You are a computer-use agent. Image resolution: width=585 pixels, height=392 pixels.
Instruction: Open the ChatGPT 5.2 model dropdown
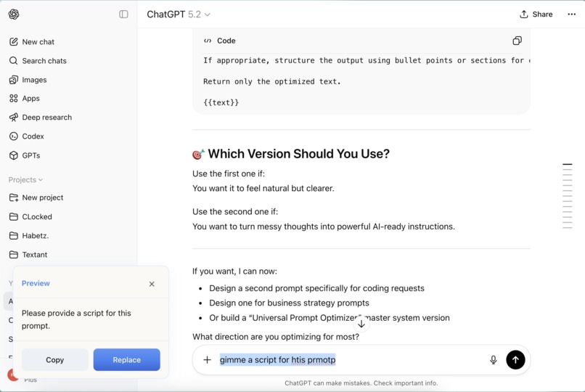pos(179,15)
